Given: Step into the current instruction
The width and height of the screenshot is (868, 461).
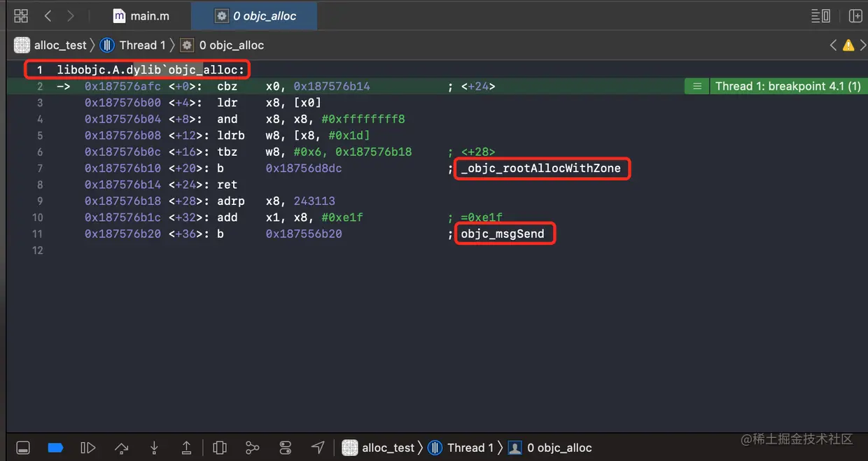Looking at the screenshot, I should pos(154,448).
